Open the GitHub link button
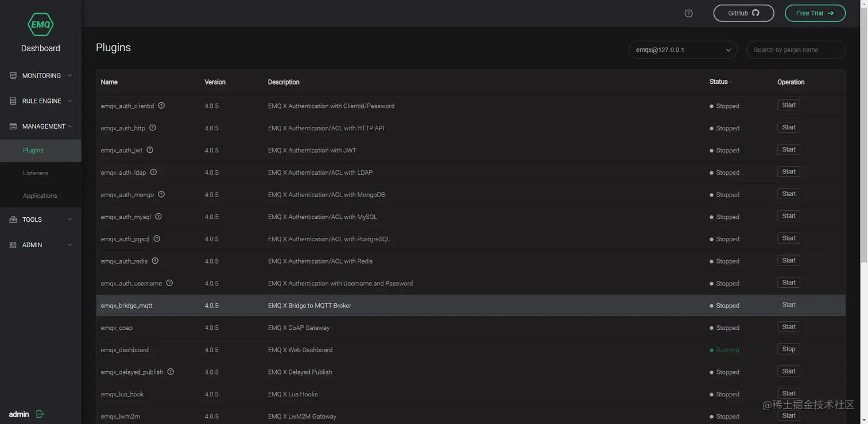The height and width of the screenshot is (424, 868). 743,13
